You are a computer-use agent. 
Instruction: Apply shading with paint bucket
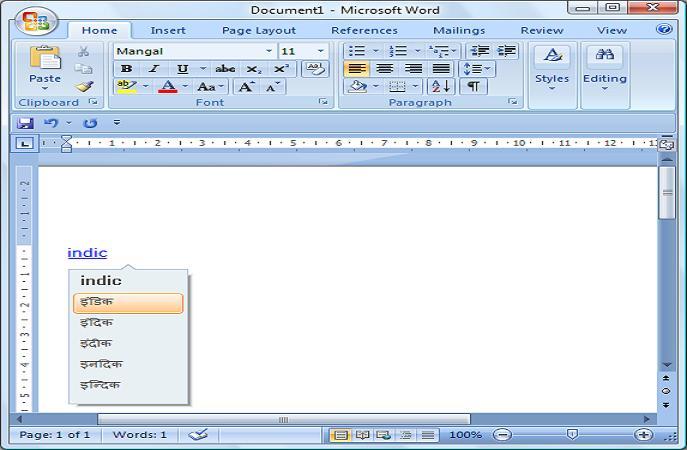358,86
